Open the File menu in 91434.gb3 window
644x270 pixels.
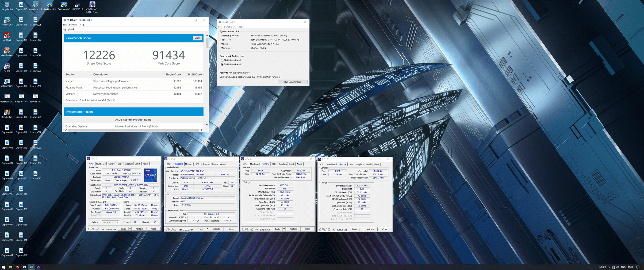(65, 25)
